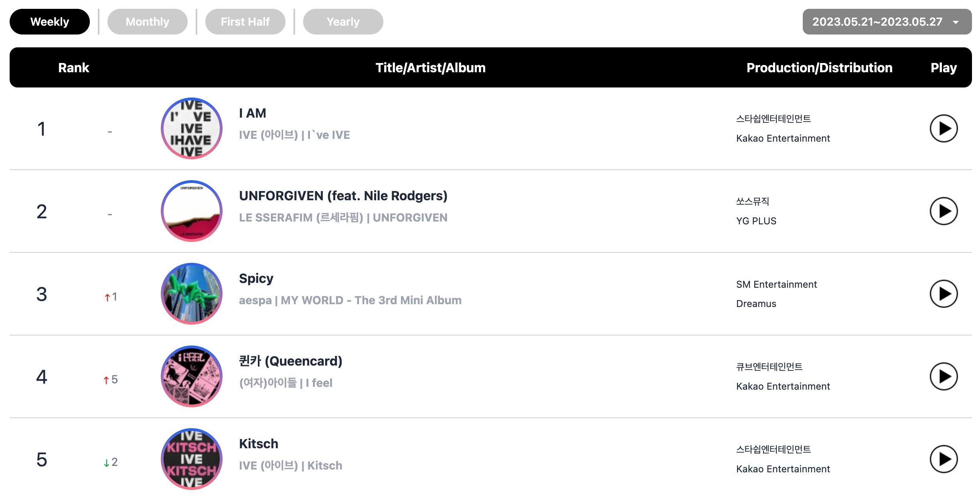
Task: Play Kitsch by IVE
Action: 944,459
